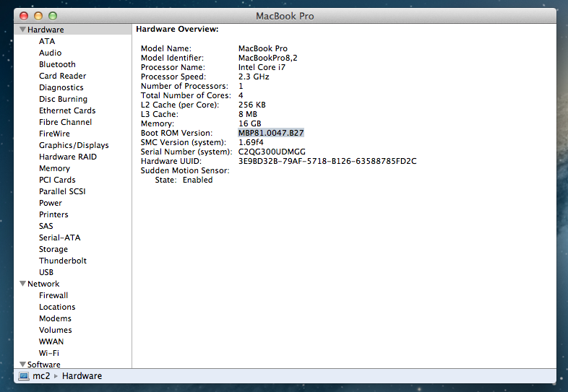The width and height of the screenshot is (568, 392).
Task: Select mc2 in the path bar
Action: pyautogui.click(x=41, y=376)
